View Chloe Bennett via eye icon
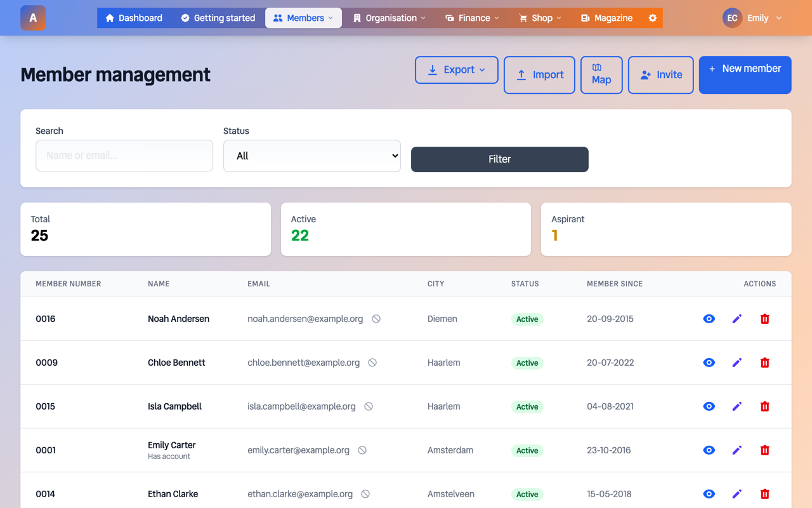 coord(709,363)
